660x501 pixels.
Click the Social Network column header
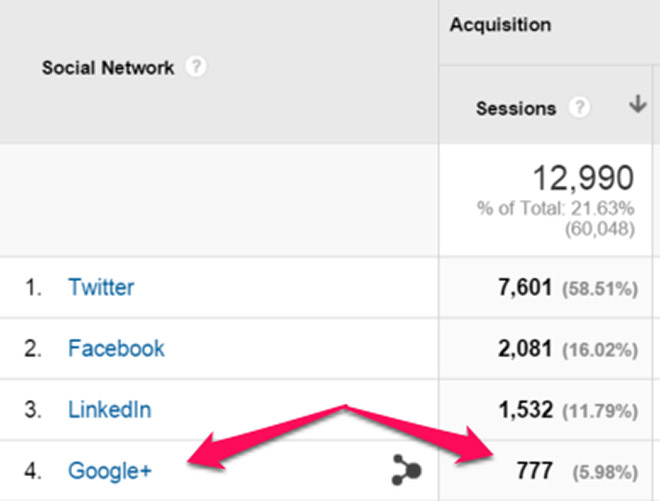click(108, 69)
